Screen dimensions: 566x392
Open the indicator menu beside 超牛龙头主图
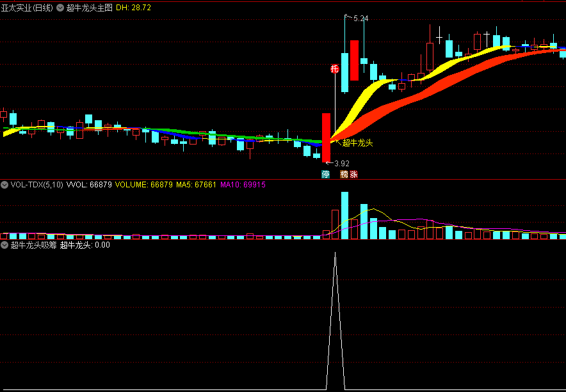61,8
